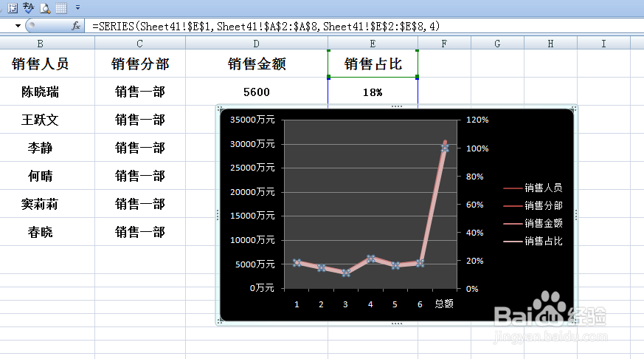Image resolution: width=644 pixels, height=359 pixels.
Task: Click the form controls icon in quick access toolbar
Action: pos(13,8)
